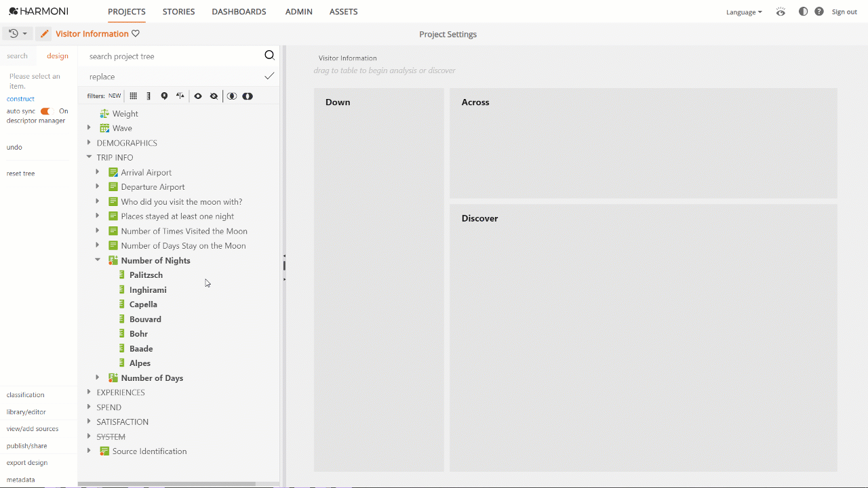Screen dimensions: 868x488
Task: Toggle the overlapping circles filter
Action: 232,96
